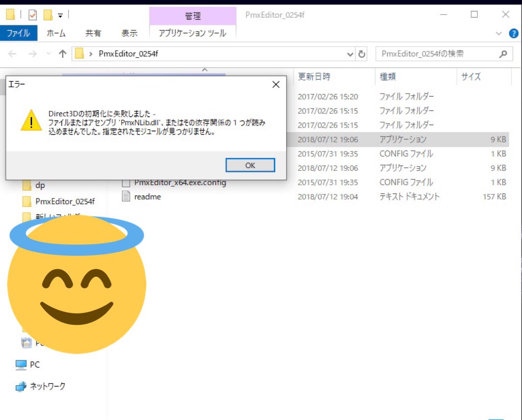
Task: Open the customize quick access toolbar dropdown
Action: (60, 15)
